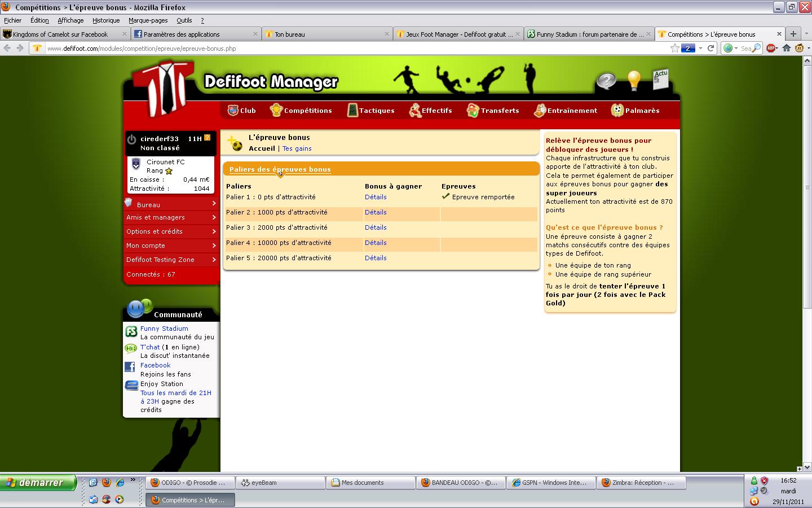This screenshot has width=812, height=508.
Task: Bookmark the page with the star icon
Action: coord(674,48)
